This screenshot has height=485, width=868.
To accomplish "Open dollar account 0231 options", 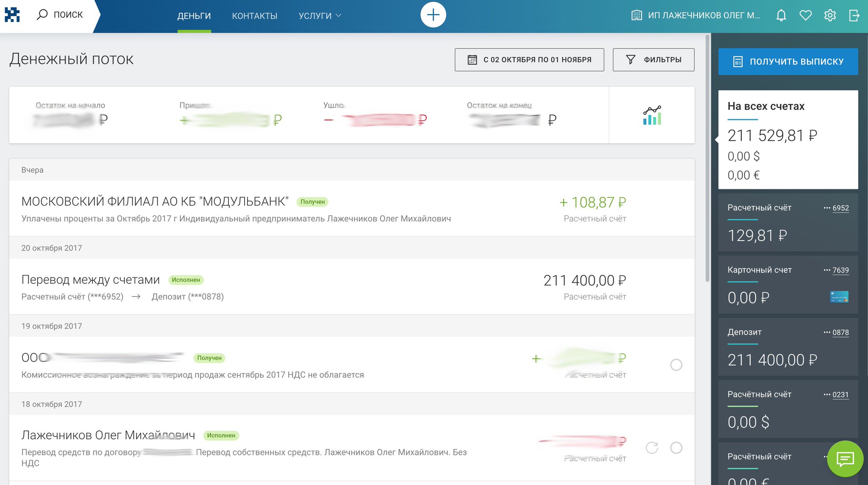I will point(836,395).
